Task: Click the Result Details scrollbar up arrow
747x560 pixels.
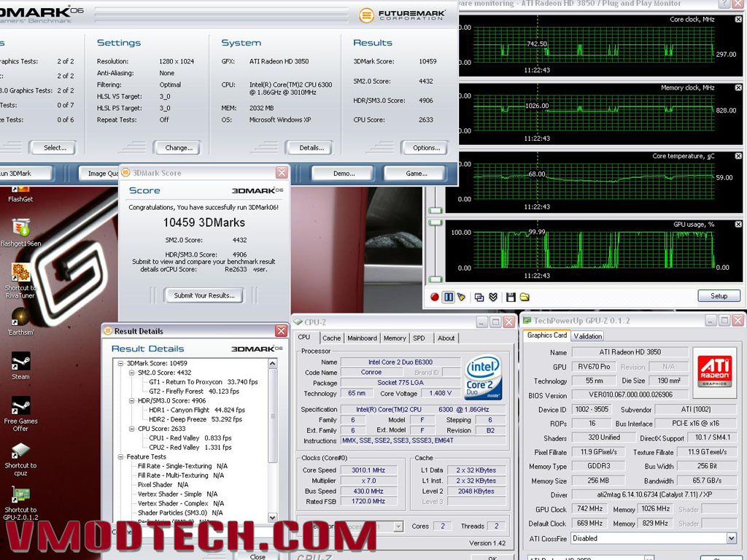Action: 273,363
